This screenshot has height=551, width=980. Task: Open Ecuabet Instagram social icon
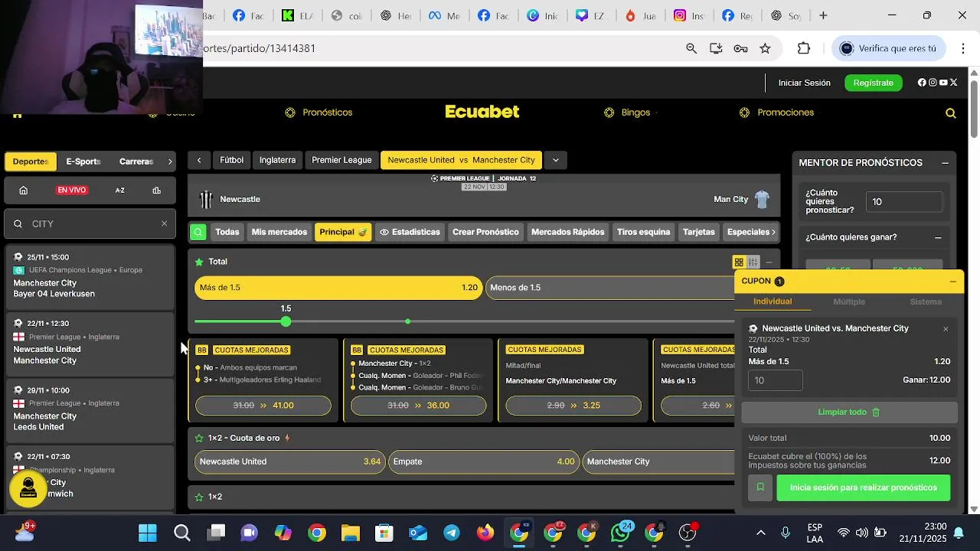(x=933, y=83)
